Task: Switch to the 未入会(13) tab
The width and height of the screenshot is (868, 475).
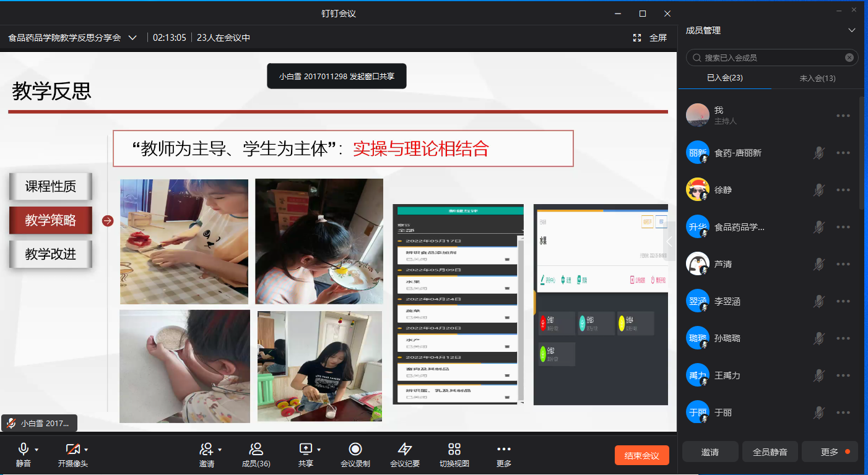Action: [x=817, y=78]
